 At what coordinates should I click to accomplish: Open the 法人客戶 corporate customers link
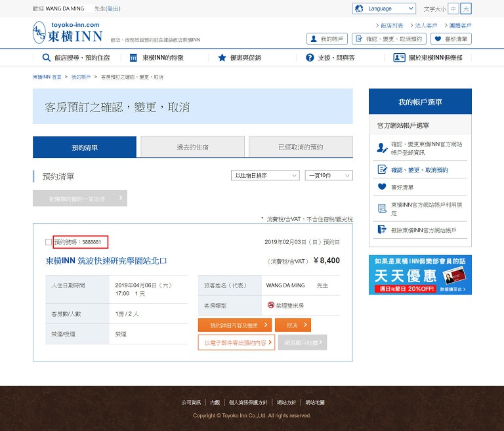point(426,26)
